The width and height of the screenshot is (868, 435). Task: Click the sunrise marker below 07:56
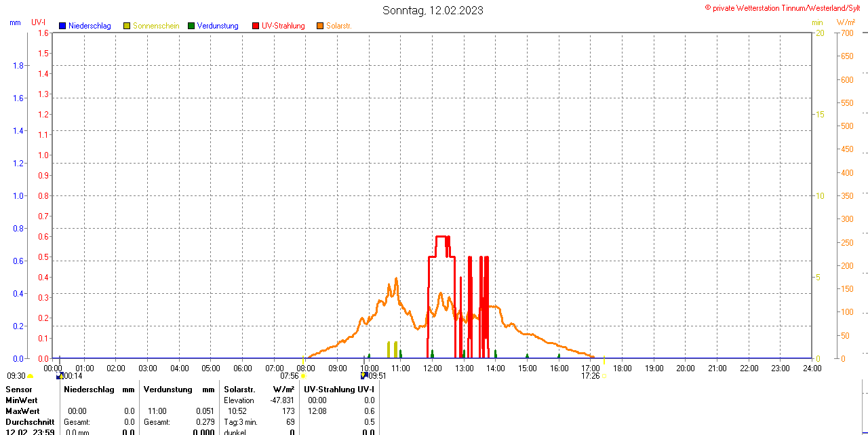tap(303, 376)
